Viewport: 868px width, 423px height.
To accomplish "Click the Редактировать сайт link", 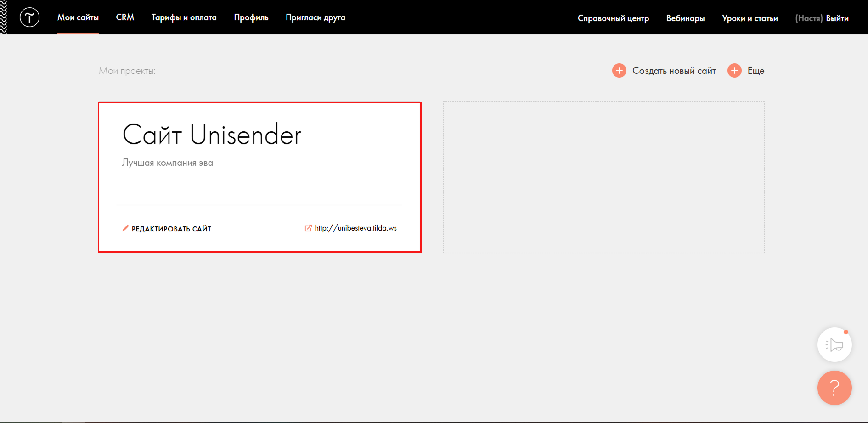I will 171,229.
